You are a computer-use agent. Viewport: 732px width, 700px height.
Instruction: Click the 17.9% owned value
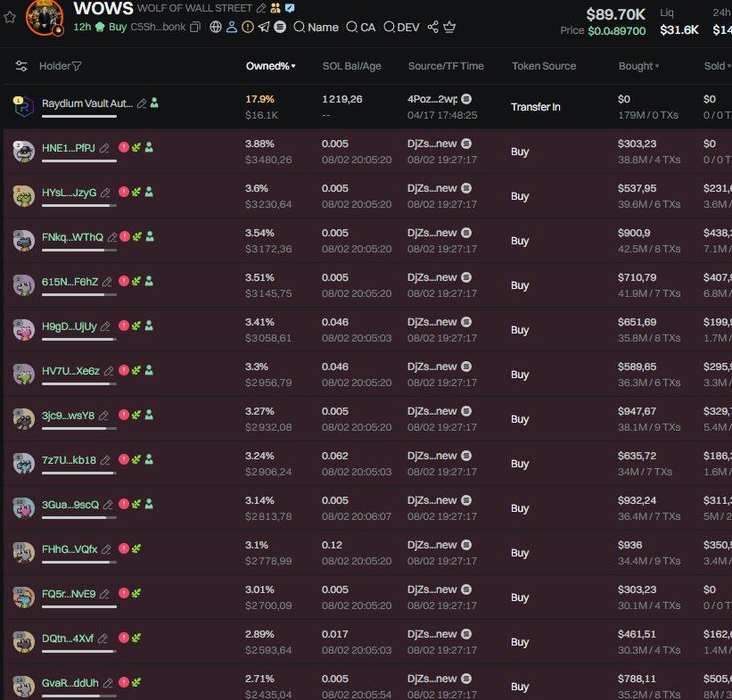click(x=260, y=99)
